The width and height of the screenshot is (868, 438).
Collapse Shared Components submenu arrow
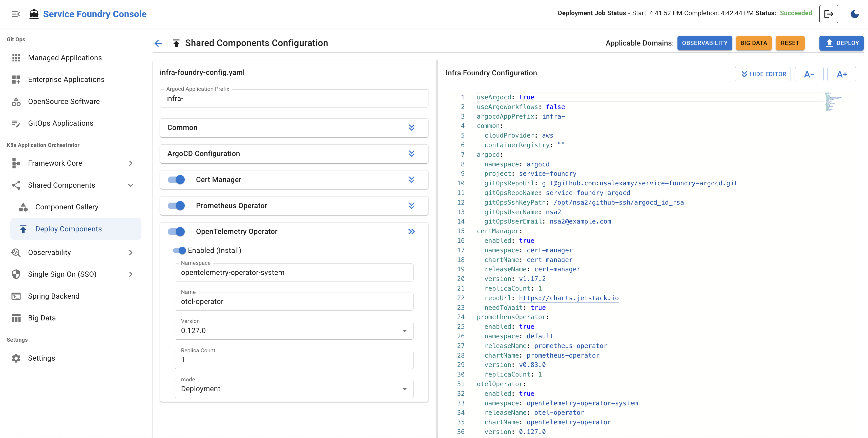tap(131, 185)
